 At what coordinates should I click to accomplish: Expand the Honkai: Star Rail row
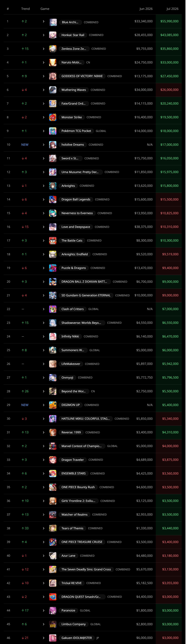43,35
